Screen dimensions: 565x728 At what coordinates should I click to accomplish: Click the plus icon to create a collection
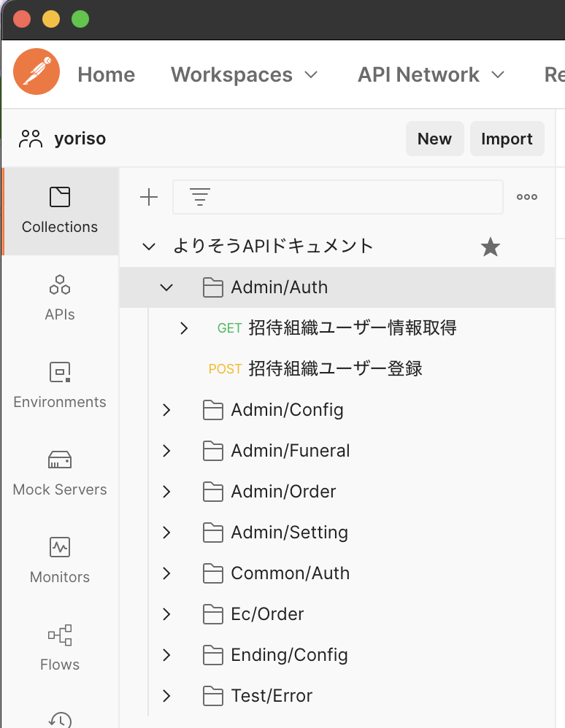click(x=149, y=196)
